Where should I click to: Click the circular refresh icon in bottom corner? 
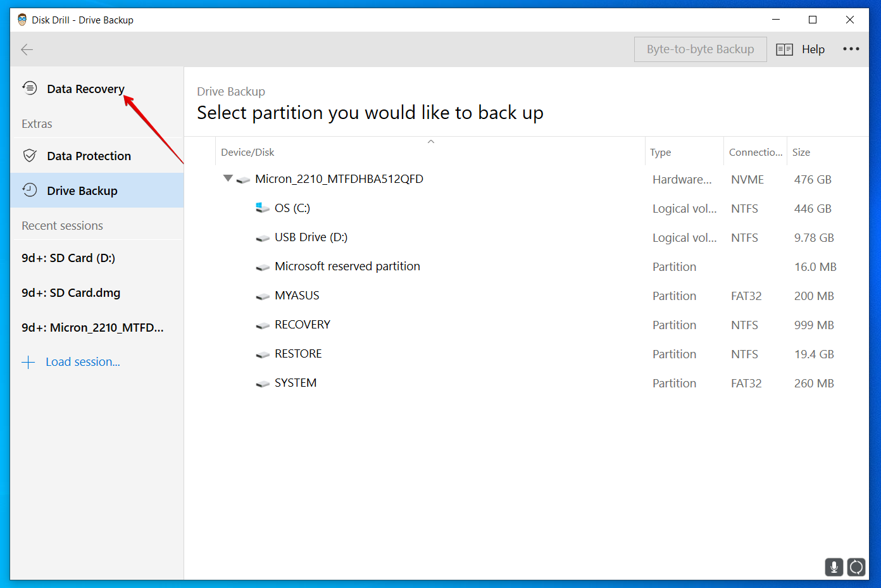(x=856, y=567)
